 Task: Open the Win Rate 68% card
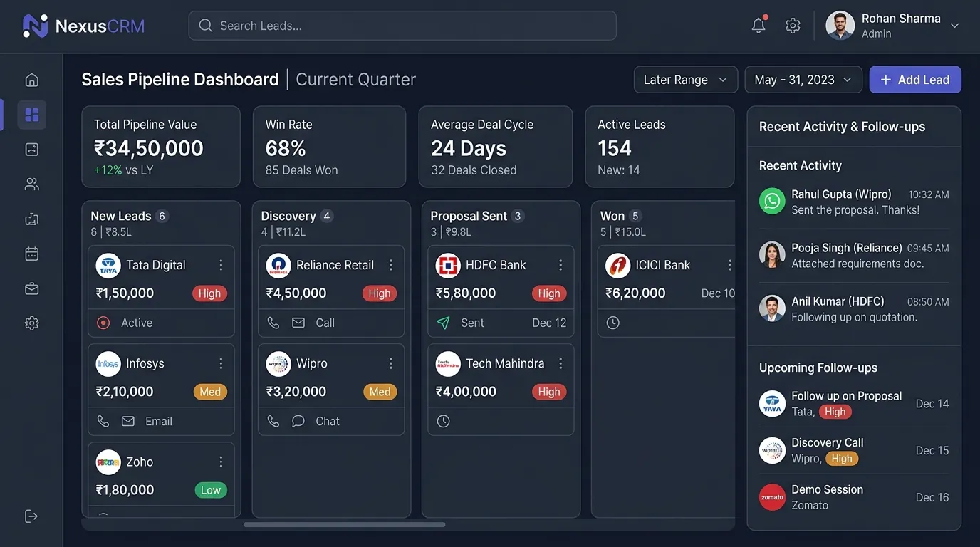[329, 147]
